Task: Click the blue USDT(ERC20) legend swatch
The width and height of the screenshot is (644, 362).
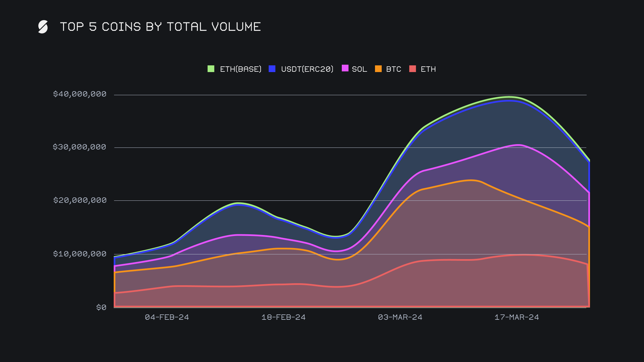Action: [272, 69]
